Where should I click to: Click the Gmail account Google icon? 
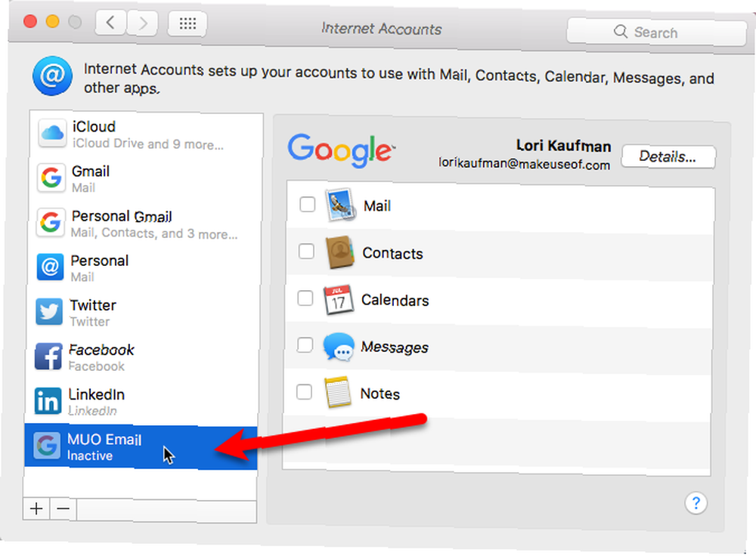pos(51,178)
